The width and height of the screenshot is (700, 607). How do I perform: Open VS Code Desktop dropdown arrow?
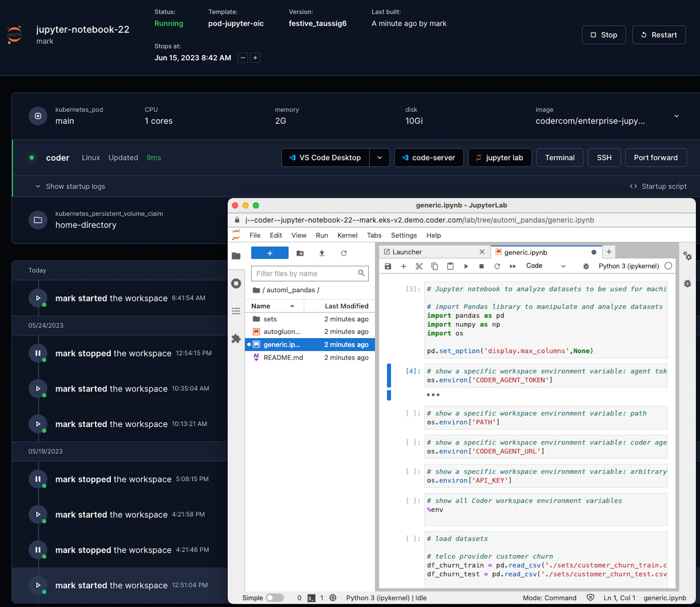(380, 158)
